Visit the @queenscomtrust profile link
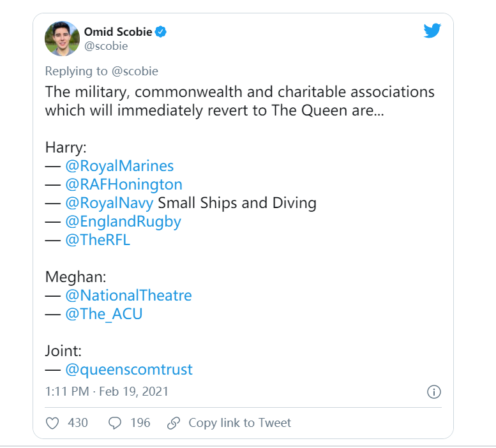This screenshot has height=448, width=496. click(x=129, y=370)
